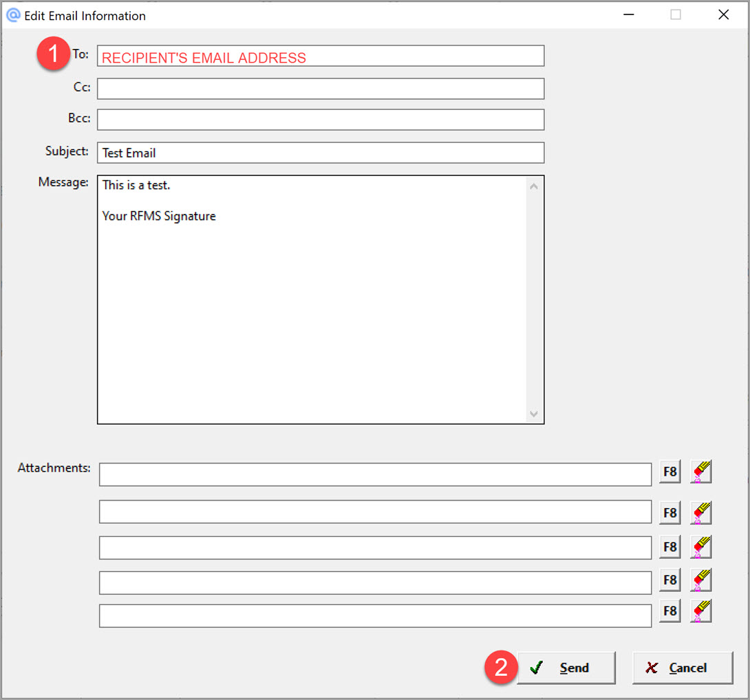Click the eraser icon on last attachment row

tap(700, 611)
